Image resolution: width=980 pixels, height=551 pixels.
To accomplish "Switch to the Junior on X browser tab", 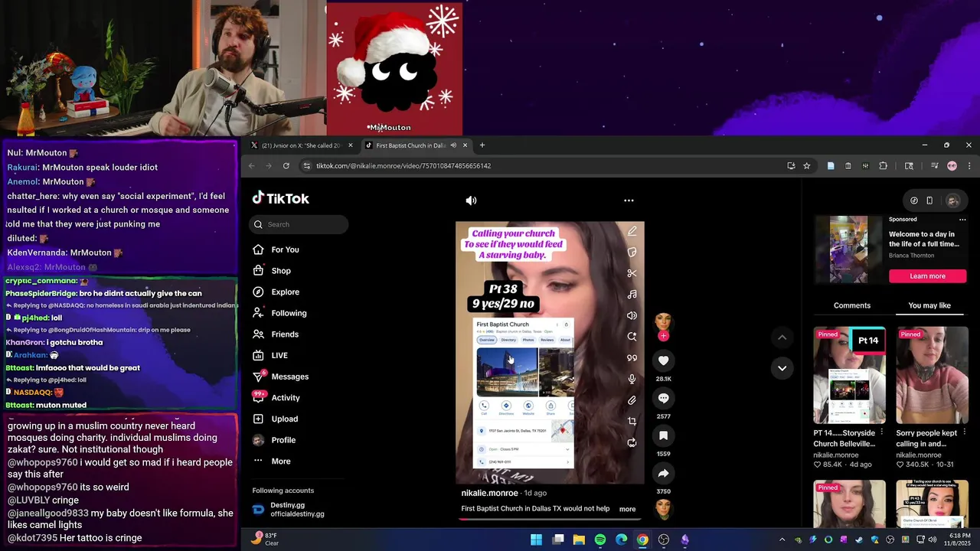I will click(301, 145).
